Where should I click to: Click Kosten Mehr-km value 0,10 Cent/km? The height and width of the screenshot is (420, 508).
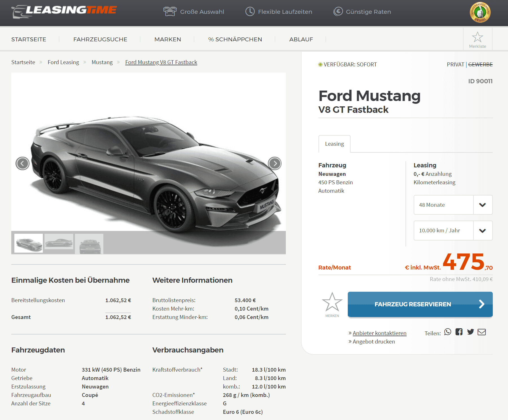click(x=251, y=309)
